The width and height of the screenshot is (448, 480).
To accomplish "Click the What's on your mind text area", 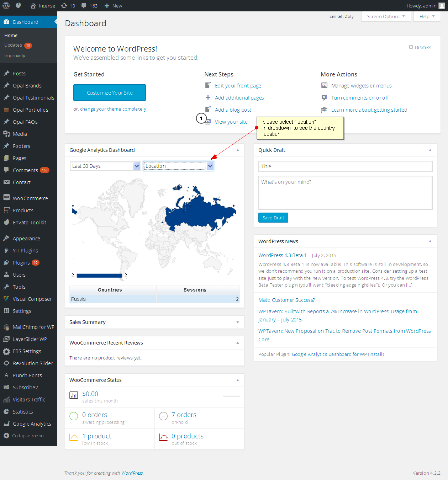I will (x=345, y=193).
